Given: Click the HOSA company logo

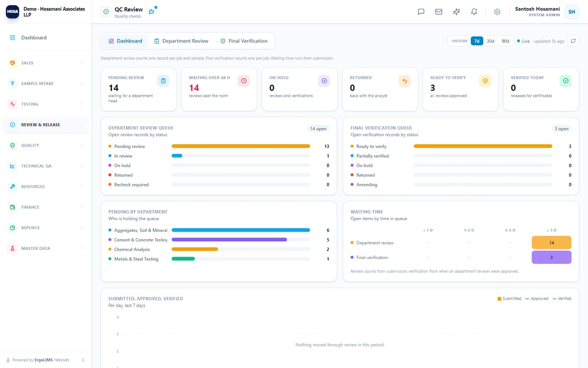Looking at the screenshot, I should (13, 12).
